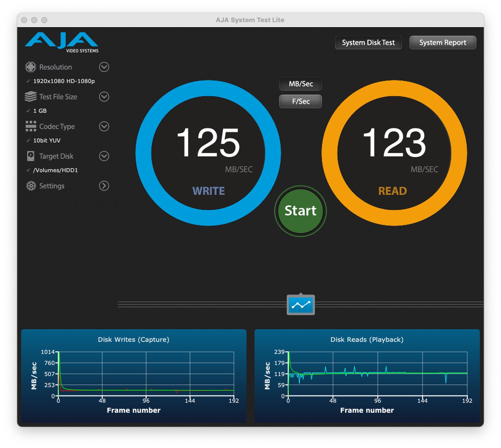Click the Resolution chip icon

[30, 67]
